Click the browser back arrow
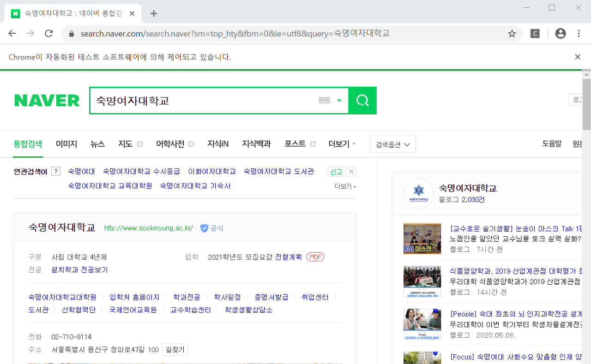The width and height of the screenshot is (591, 364). (12, 33)
